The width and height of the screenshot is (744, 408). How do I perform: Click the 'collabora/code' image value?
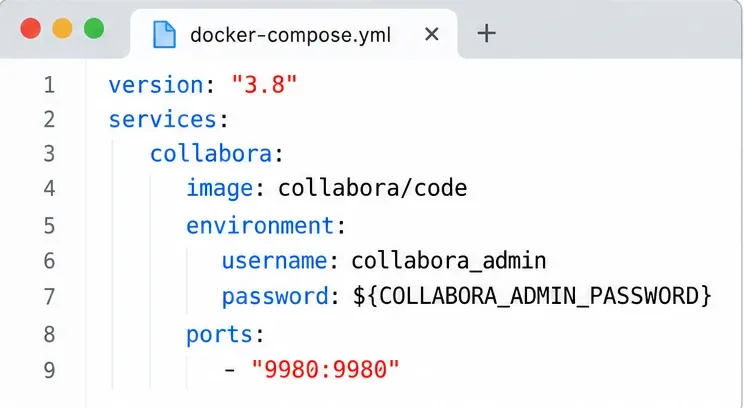point(373,188)
